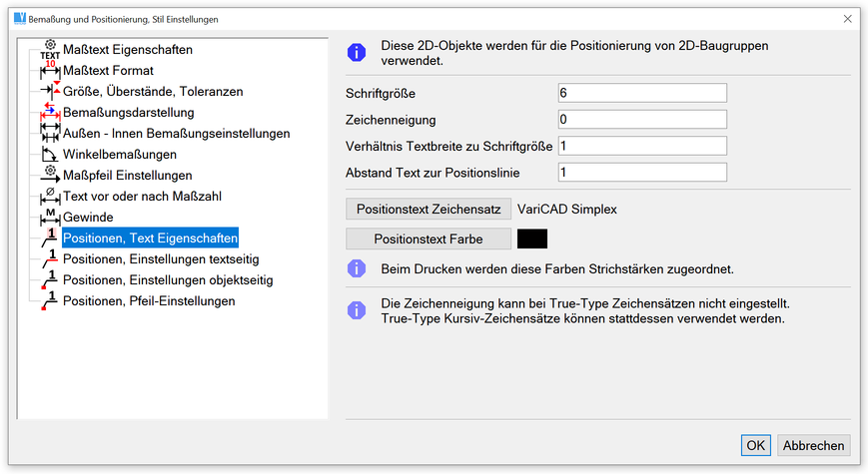Click the Zeichenneigung input field

(x=642, y=120)
